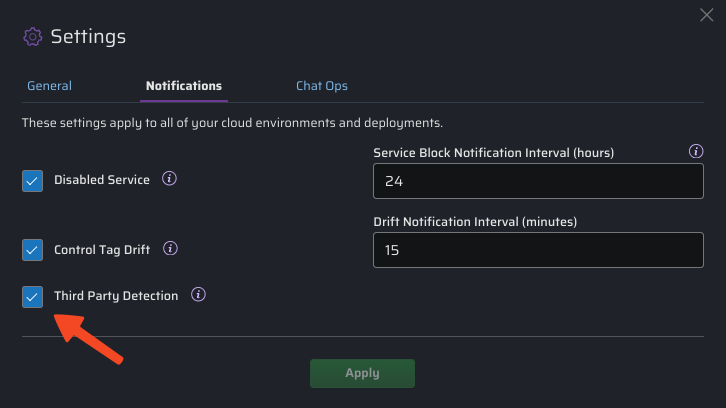Click the Control Tag Drift label text

103,249
